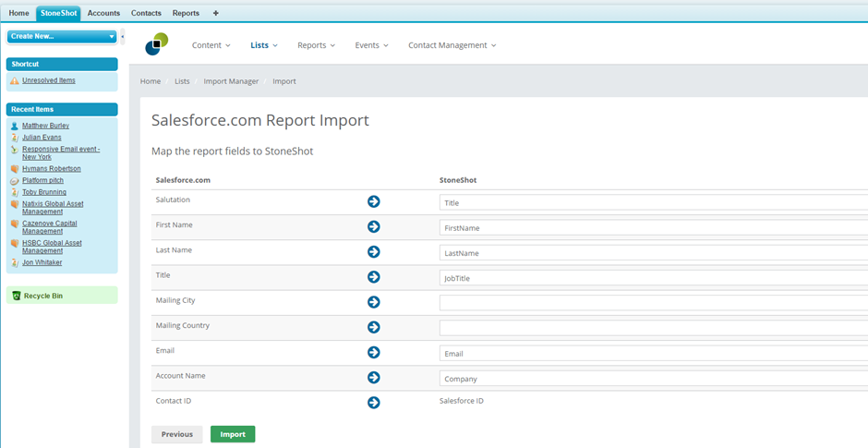
Task: Click the arrow icon in Mailing City row
Action: click(x=374, y=302)
